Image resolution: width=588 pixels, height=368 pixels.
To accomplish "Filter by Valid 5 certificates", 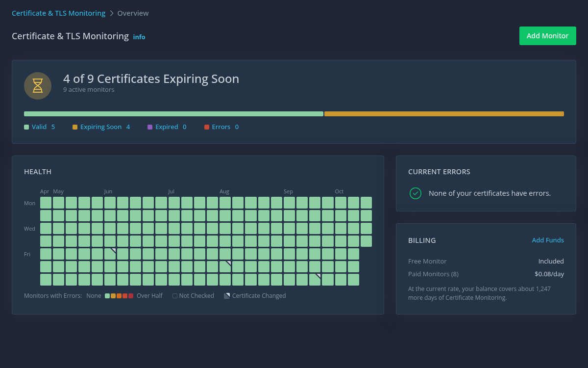I will pos(40,127).
